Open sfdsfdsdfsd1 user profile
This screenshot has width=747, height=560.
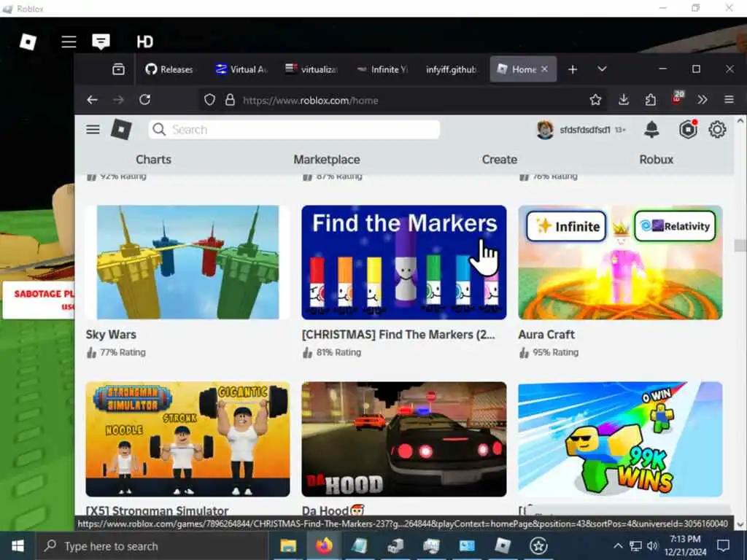[x=581, y=130]
